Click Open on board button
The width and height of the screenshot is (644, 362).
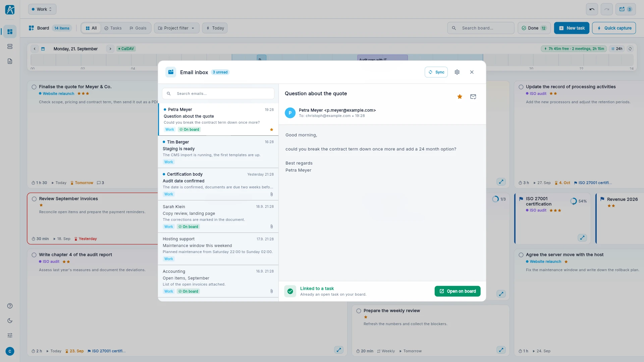coord(458,291)
